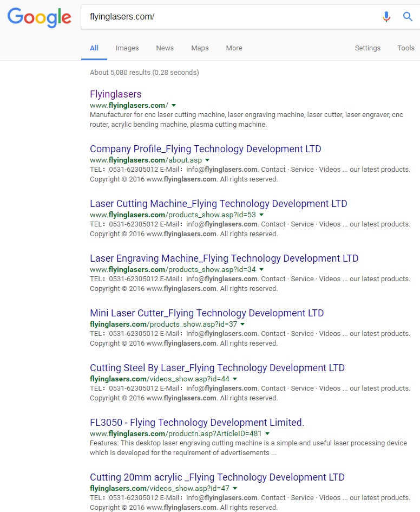Click green URL flyinglasers.com/videos_show.asp?id=47
Image resolution: width=420 pixels, height=512 pixels.
(160, 489)
